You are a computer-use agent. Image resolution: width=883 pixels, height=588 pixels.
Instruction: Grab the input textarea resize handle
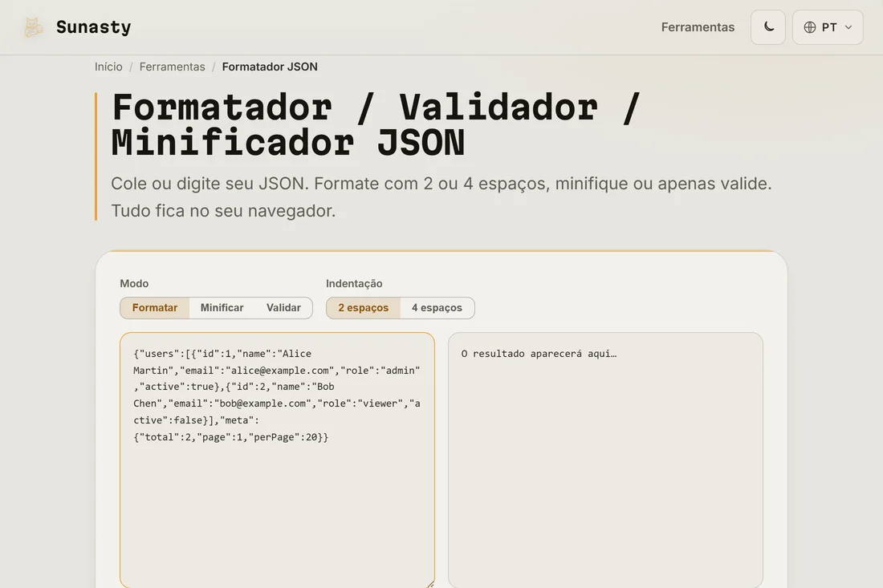(x=430, y=585)
